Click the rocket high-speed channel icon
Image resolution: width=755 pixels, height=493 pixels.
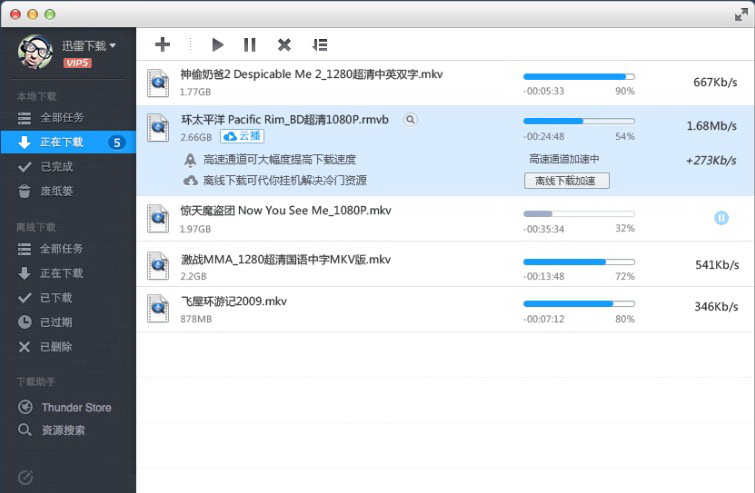click(190, 160)
